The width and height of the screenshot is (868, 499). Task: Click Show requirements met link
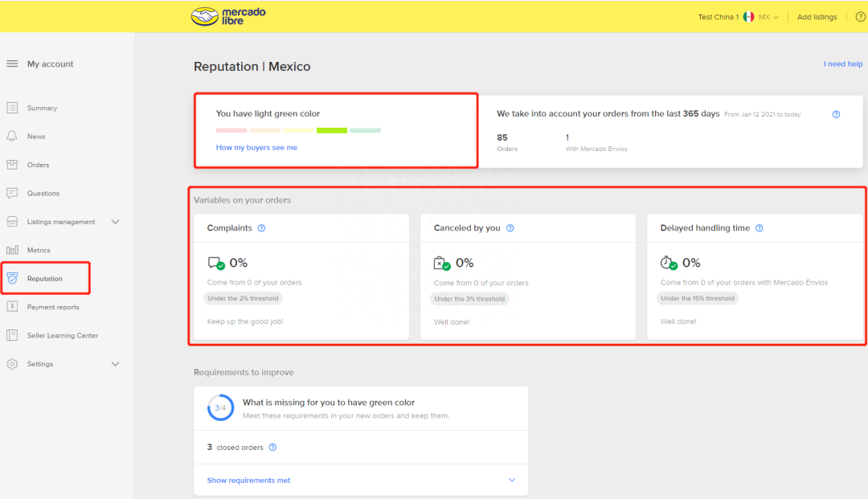tap(248, 481)
